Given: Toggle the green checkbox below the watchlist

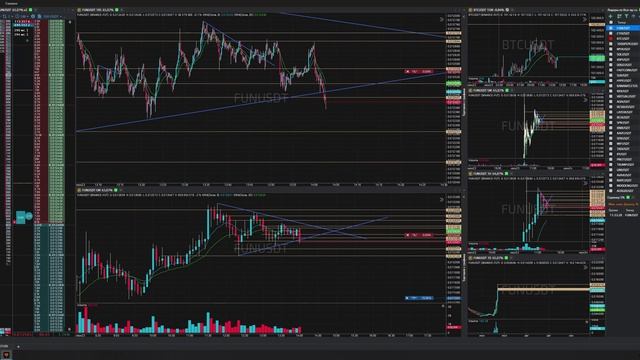Looking at the screenshot, I should (628, 198).
